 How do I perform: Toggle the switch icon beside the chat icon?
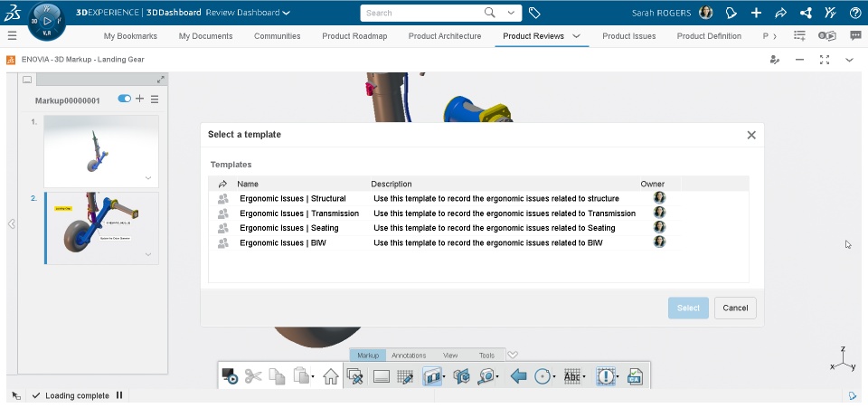coord(827,36)
